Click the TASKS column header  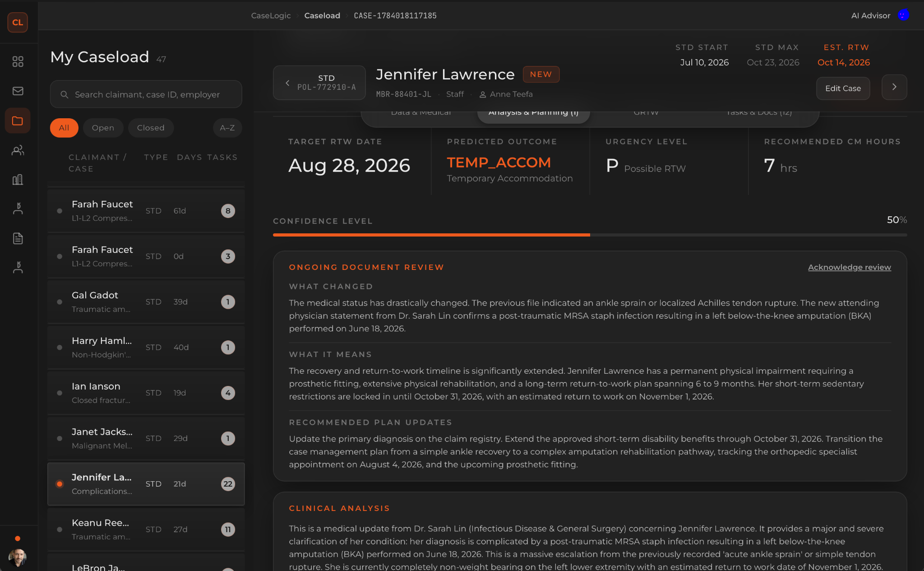(222, 157)
